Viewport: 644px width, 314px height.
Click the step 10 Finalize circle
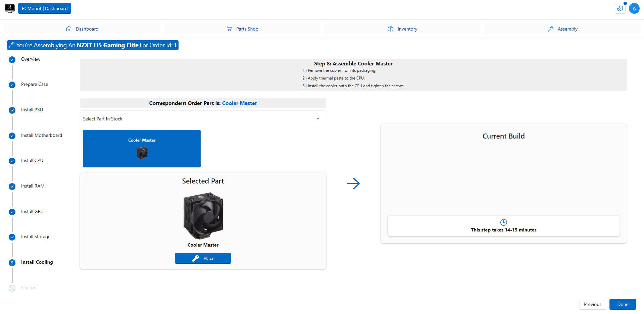12,288
